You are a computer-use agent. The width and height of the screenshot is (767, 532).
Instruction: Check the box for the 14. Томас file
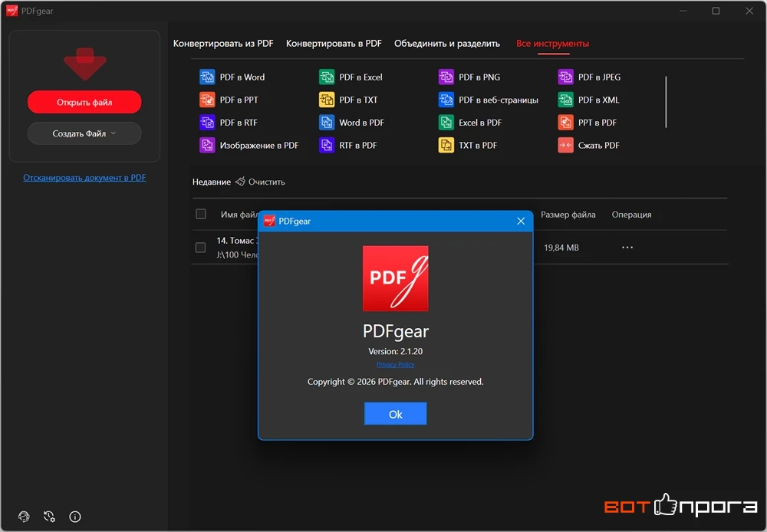coord(200,248)
